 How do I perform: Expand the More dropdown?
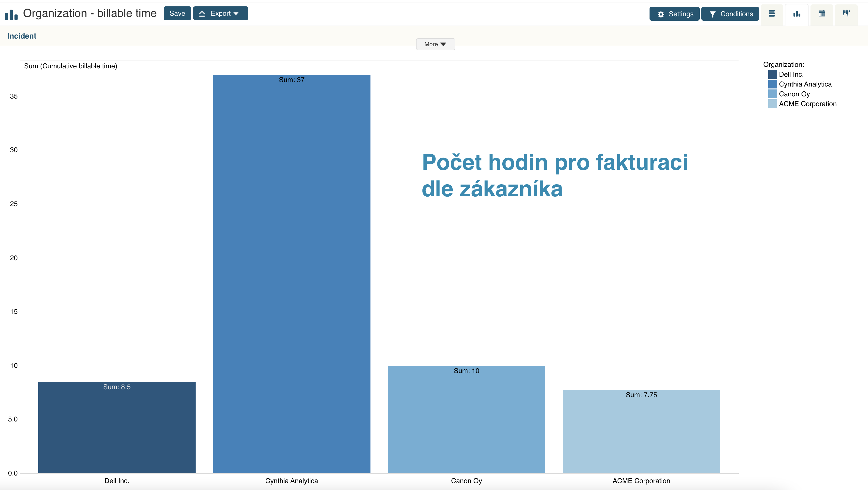pos(435,44)
